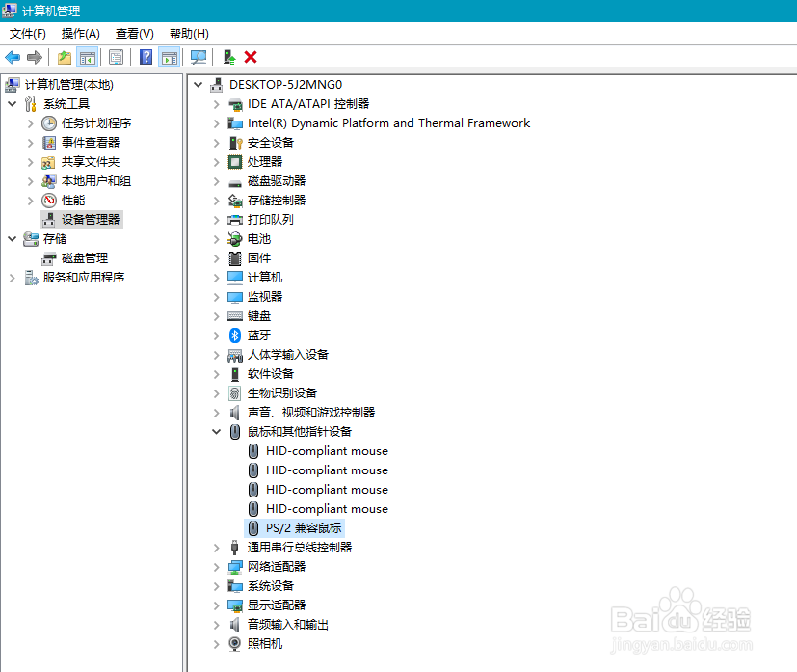Viewport: 797px width, 672px height.
Task: Click the clock icon beside 任务计划程序
Action: [x=49, y=123]
